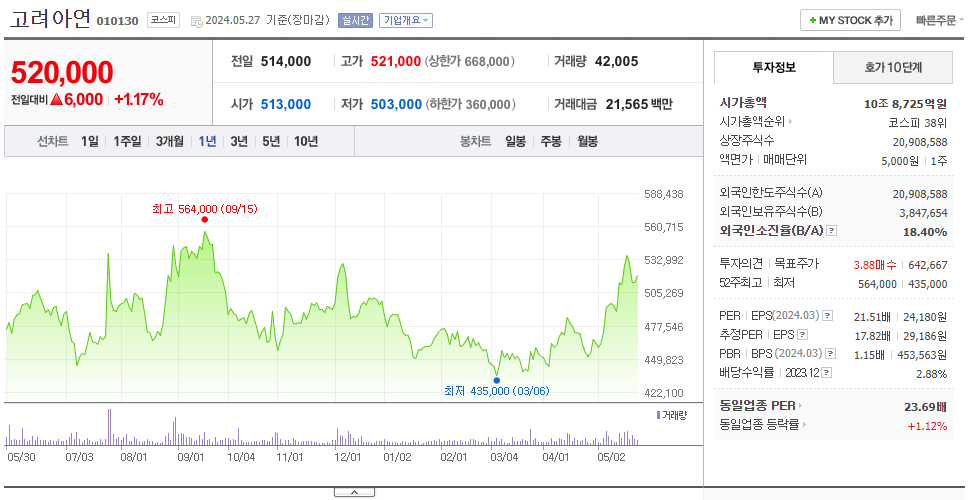Viewport: 968px width, 500px height.
Task: Click the help icon next to PER EPS(2024.03)
Action: (828, 316)
